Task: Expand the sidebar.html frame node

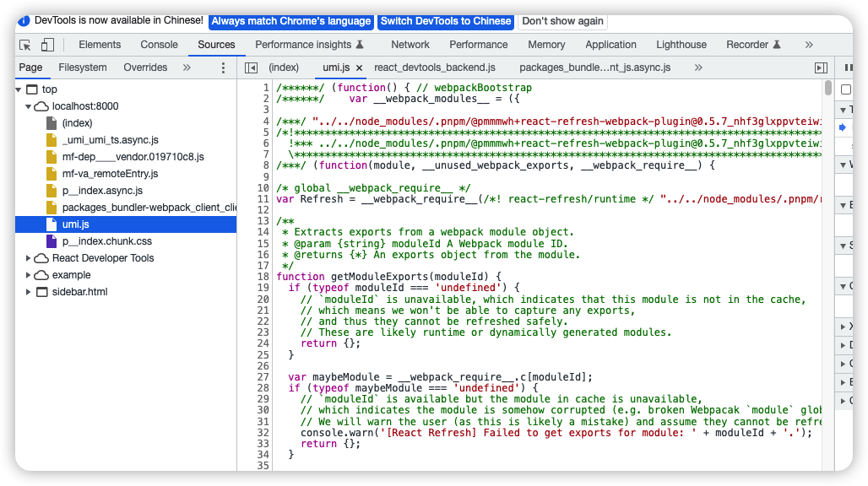Action: click(x=28, y=292)
